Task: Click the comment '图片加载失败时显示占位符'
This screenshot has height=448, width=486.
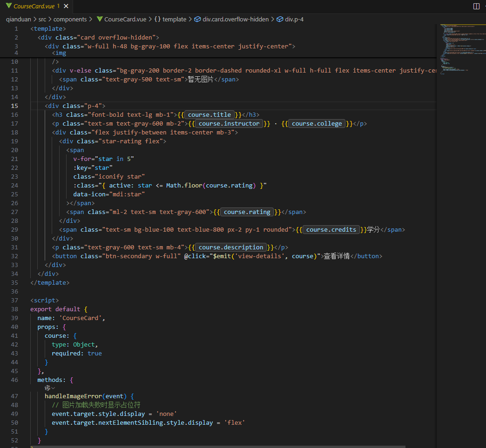Action: [x=101, y=405]
